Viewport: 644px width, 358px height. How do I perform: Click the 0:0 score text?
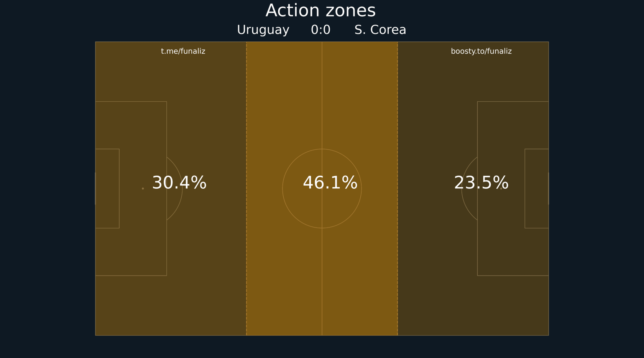320,30
